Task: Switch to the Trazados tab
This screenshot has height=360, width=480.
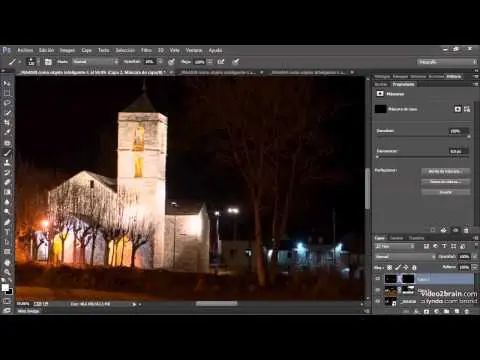Action: coord(417,238)
